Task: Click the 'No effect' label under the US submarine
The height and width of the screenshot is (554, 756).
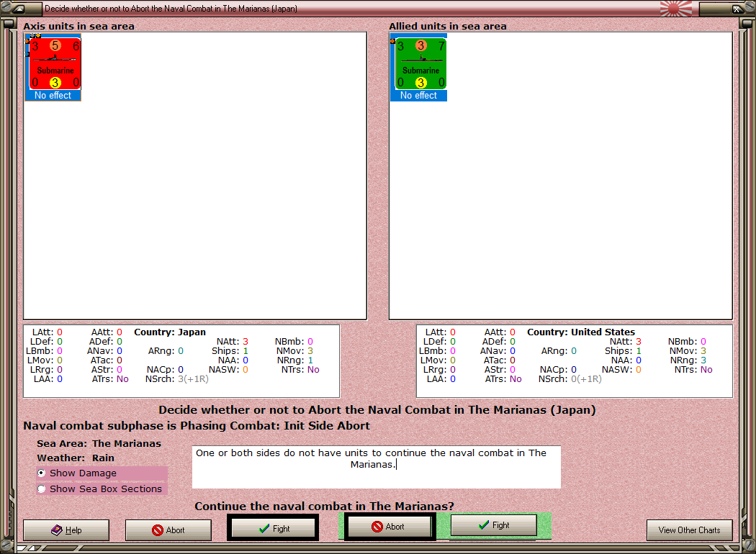Action: pos(418,96)
